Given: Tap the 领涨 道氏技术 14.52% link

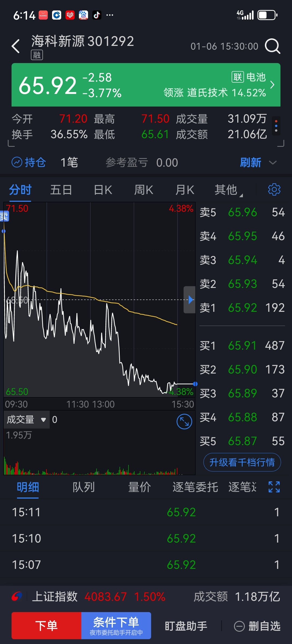Looking at the screenshot, I should coord(215,93).
